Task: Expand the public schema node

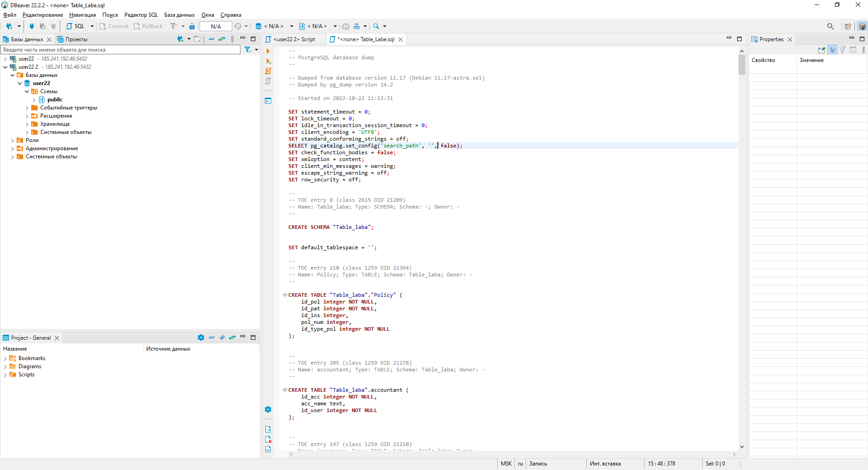Action: coord(34,100)
